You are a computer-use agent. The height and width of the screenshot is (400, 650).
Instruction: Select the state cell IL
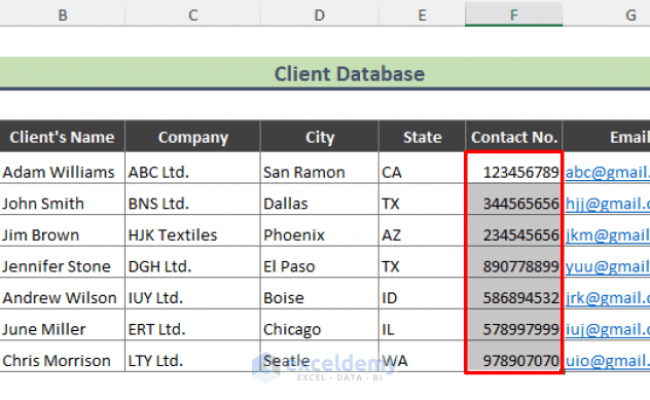point(422,325)
